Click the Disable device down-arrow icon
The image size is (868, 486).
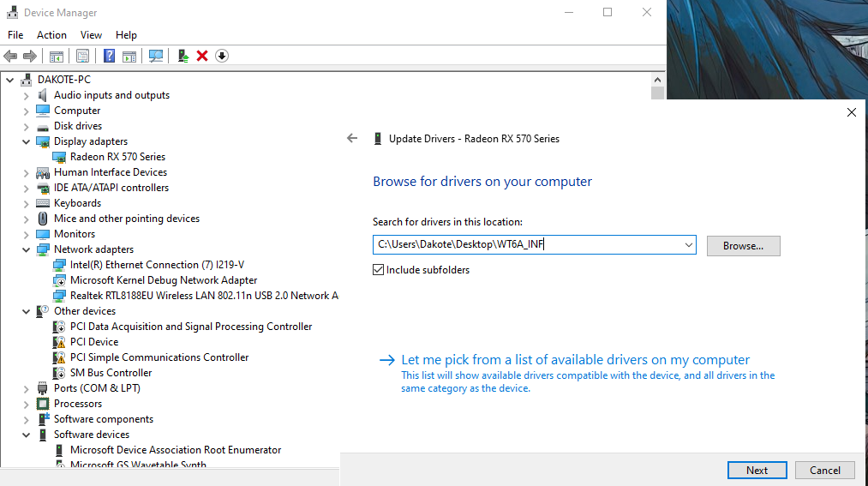point(222,56)
